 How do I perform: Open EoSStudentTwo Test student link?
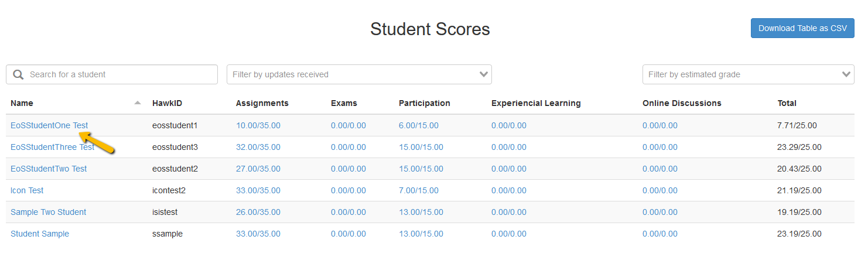click(49, 169)
